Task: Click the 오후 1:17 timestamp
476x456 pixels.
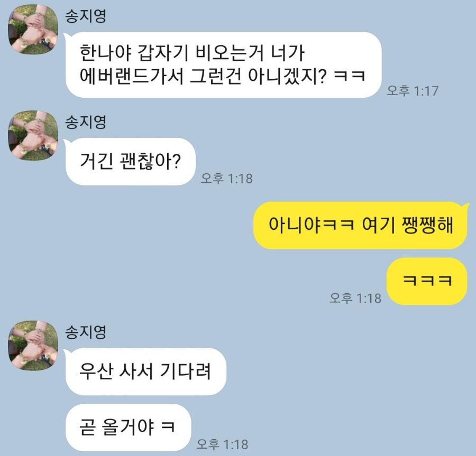Action: coord(412,91)
